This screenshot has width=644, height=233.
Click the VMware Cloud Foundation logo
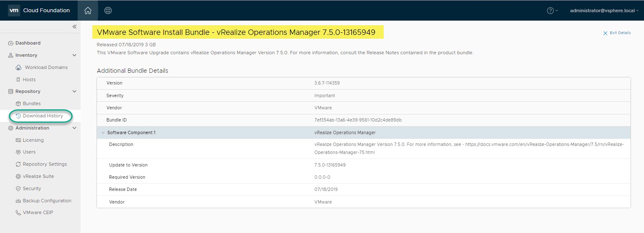(14, 11)
